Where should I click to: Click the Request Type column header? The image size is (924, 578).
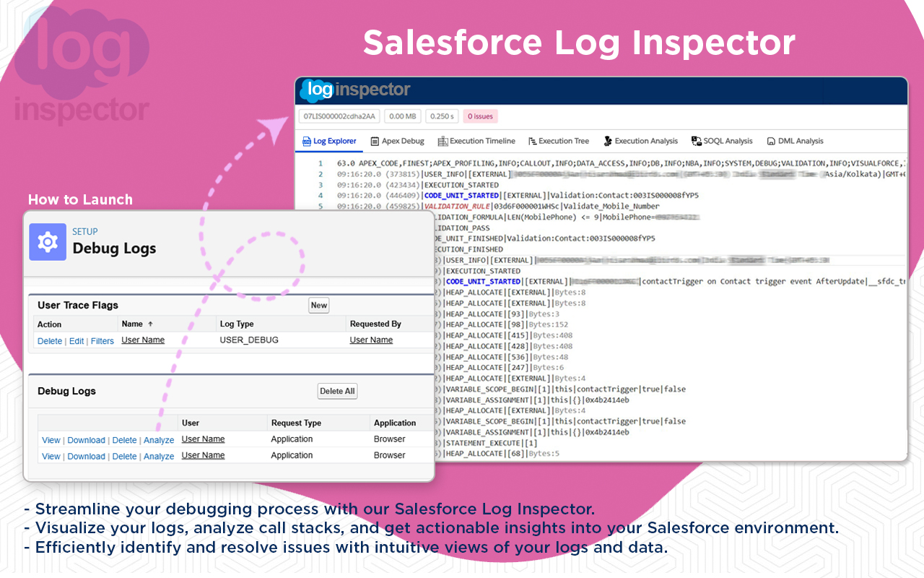[296, 423]
